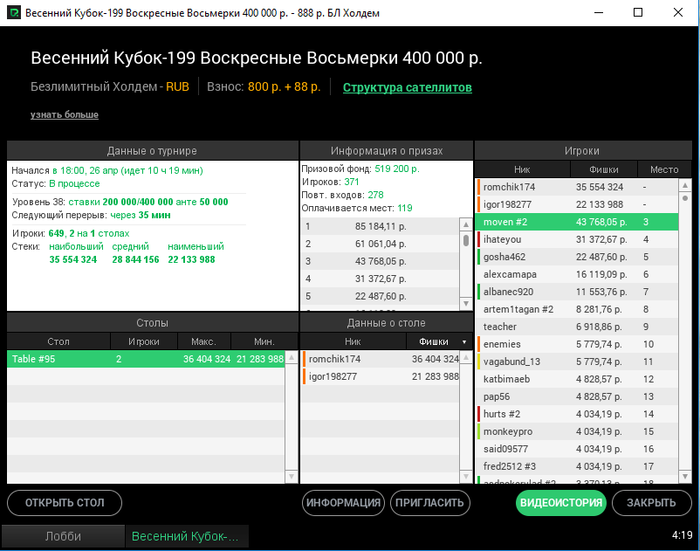The width and height of the screenshot is (700, 551).
Task: Select enemies player row
Action: click(577, 344)
